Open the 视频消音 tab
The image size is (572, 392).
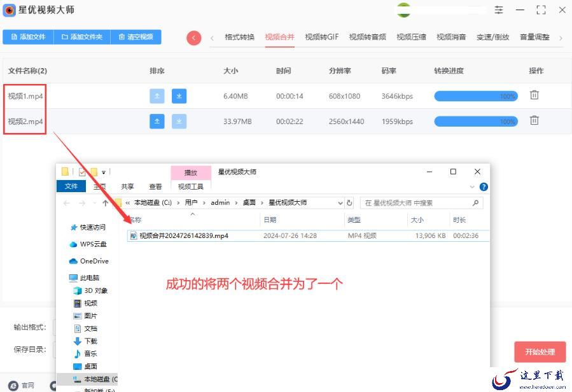pyautogui.click(x=451, y=37)
